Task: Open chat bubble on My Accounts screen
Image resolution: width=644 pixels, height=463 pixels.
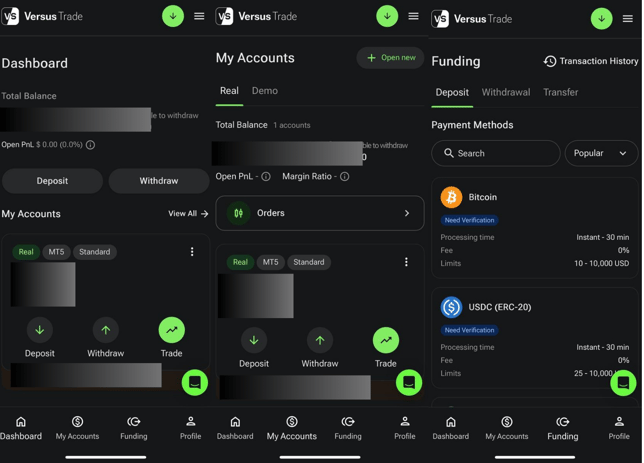Action: tap(409, 382)
